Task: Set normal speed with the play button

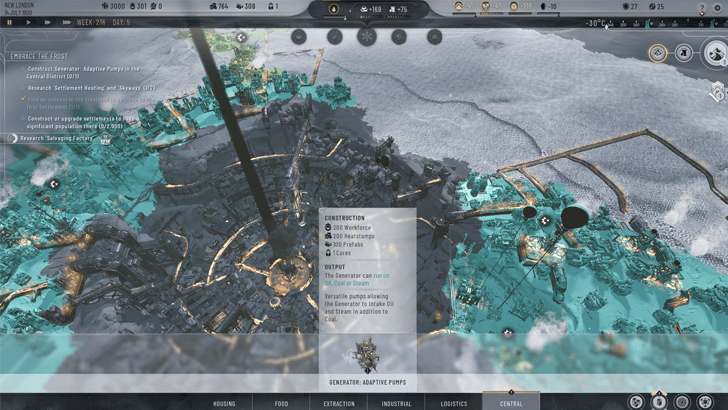Action: click(28, 22)
